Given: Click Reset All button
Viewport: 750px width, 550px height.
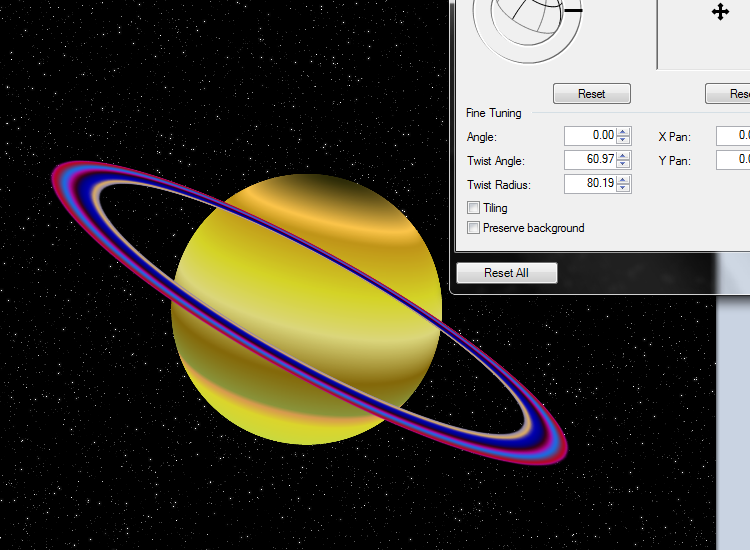Looking at the screenshot, I should click(506, 273).
